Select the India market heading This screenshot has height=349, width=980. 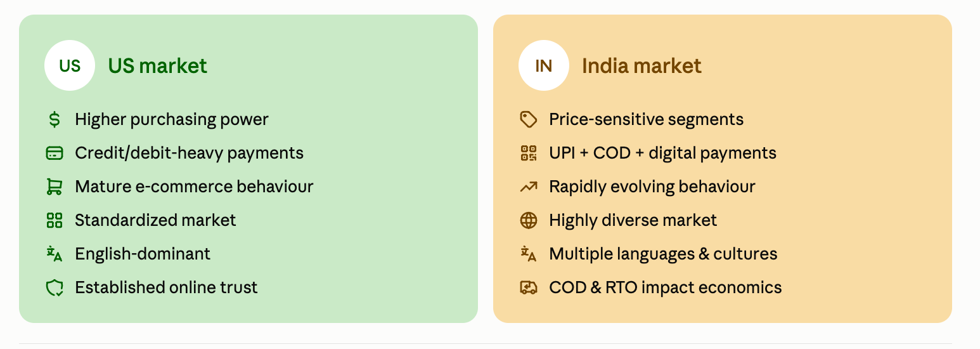[x=642, y=66]
